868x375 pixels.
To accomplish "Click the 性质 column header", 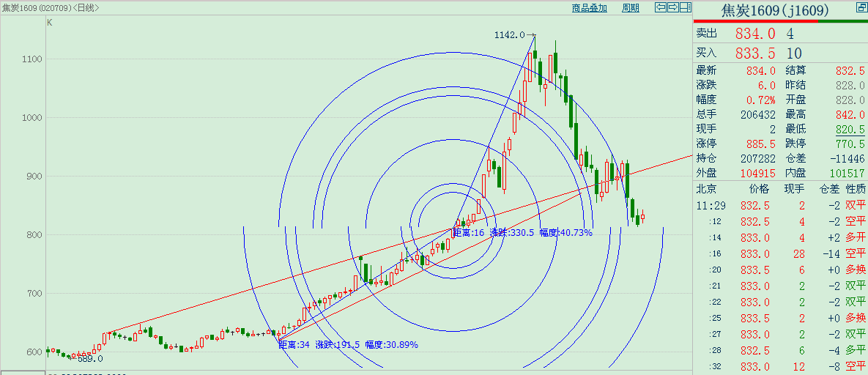I will point(855,188).
